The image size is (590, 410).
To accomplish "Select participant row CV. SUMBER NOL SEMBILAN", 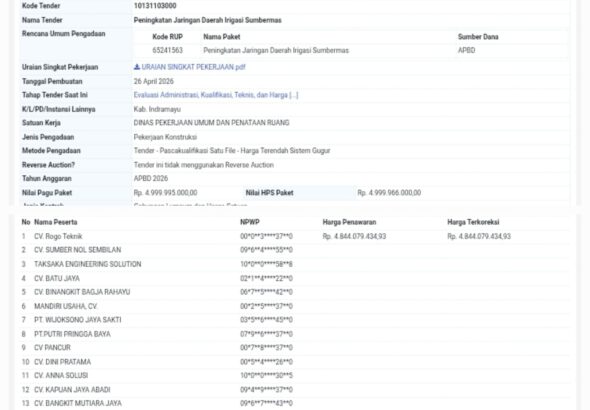I will pyautogui.click(x=295, y=250).
